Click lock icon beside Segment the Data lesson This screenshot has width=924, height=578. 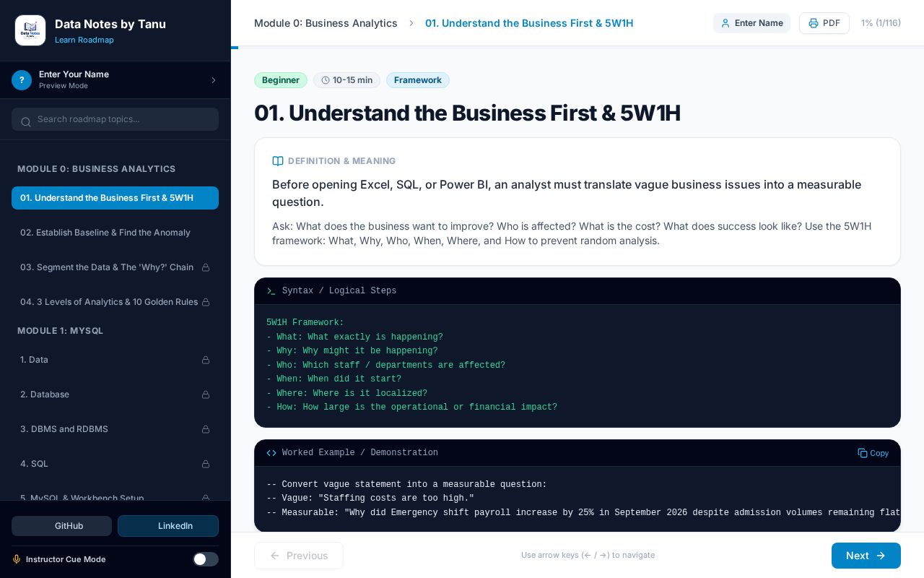coord(206,267)
